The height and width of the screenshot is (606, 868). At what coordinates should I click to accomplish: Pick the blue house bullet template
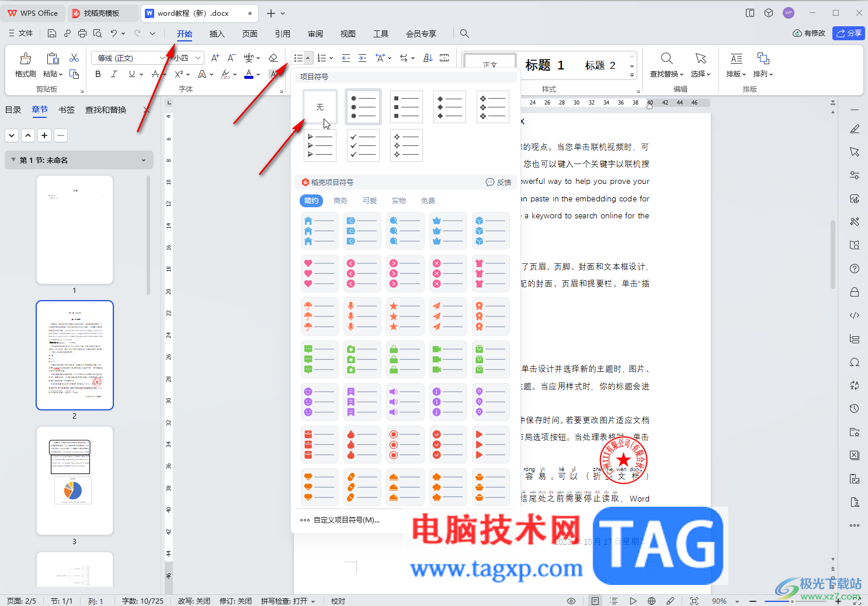320,231
